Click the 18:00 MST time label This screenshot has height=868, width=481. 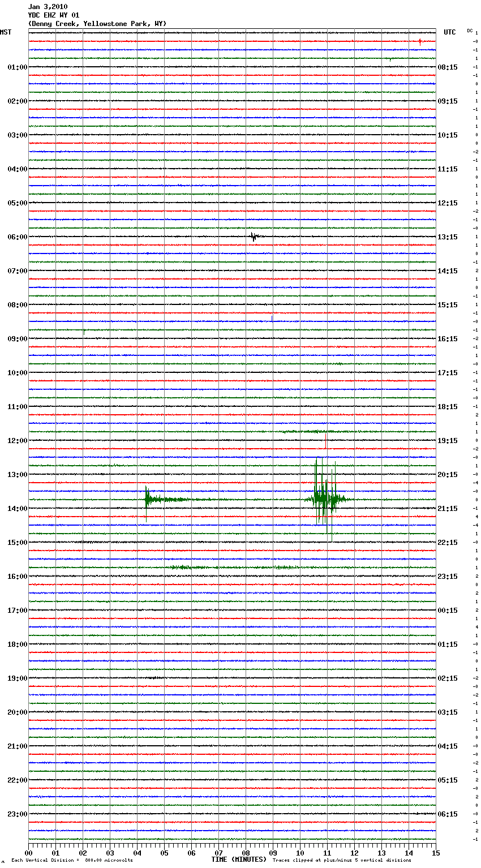click(x=18, y=644)
